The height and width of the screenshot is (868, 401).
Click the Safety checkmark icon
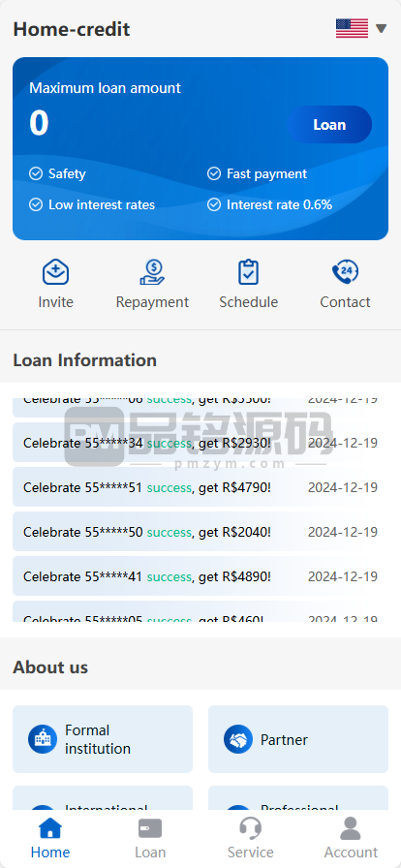tap(36, 173)
